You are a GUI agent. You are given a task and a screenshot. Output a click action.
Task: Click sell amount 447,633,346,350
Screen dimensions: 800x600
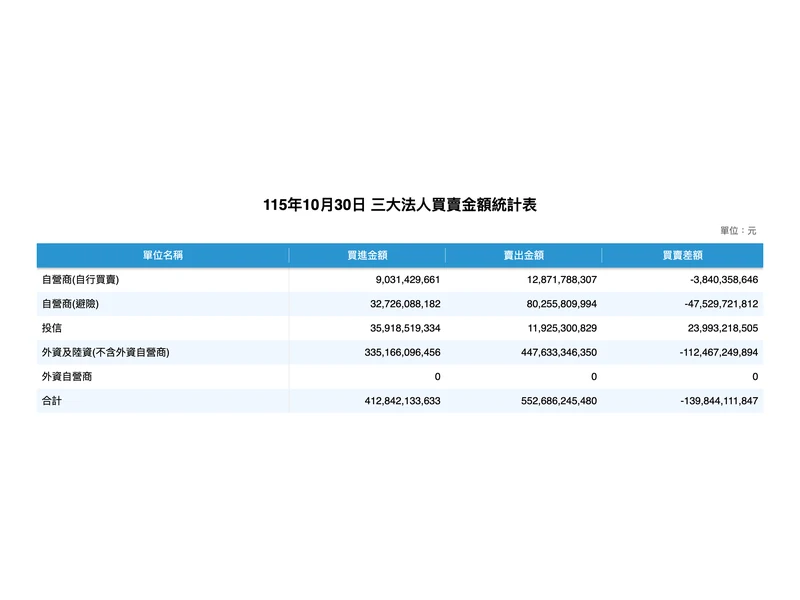tap(559, 353)
